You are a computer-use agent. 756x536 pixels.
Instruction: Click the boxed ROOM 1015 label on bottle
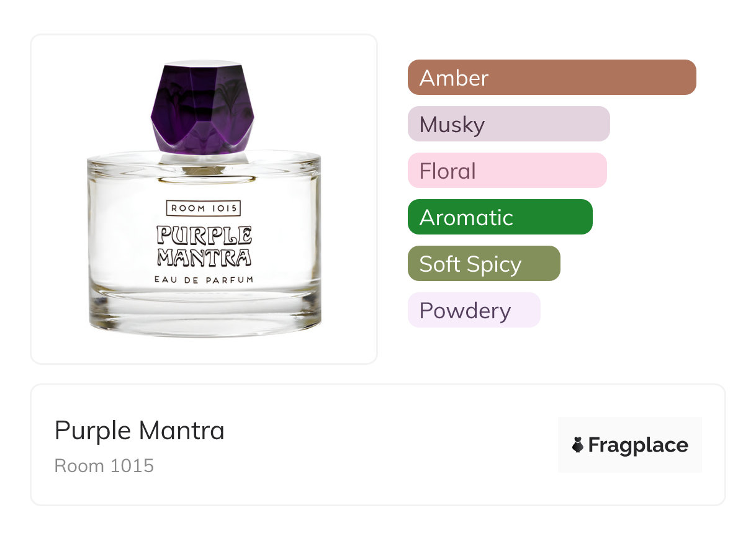pyautogui.click(x=204, y=208)
